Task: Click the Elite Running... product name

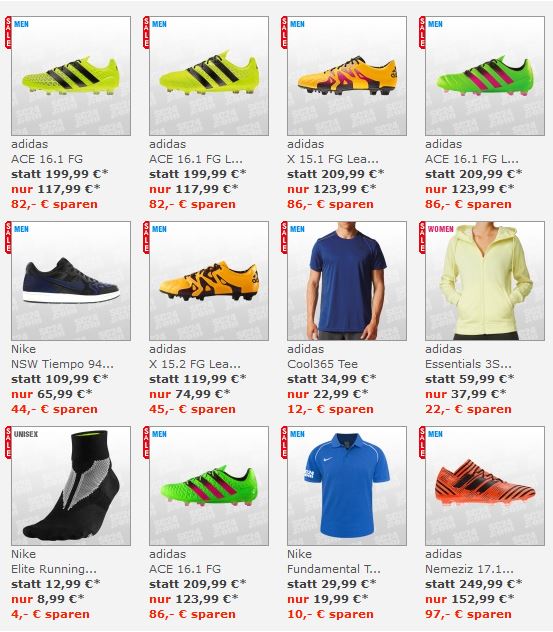Action: coord(54,569)
